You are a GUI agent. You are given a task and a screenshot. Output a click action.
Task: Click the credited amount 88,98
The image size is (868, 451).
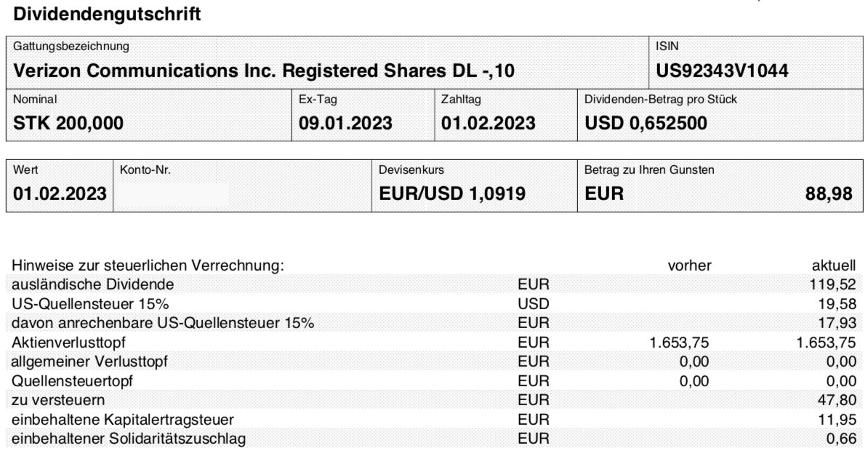pyautogui.click(x=829, y=194)
